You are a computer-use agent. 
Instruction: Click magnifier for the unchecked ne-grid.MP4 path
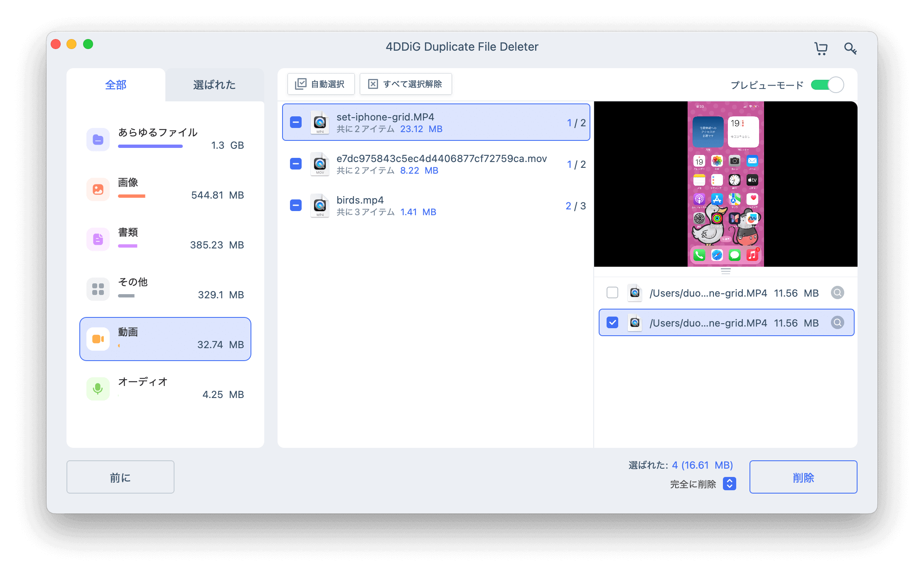pyautogui.click(x=838, y=293)
